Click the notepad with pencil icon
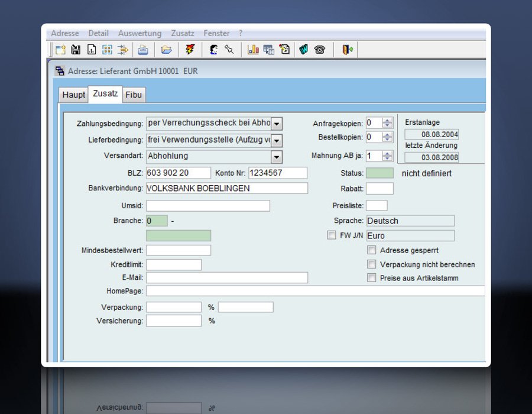Screen dimensions: 532x414 pyautogui.click(x=284, y=50)
